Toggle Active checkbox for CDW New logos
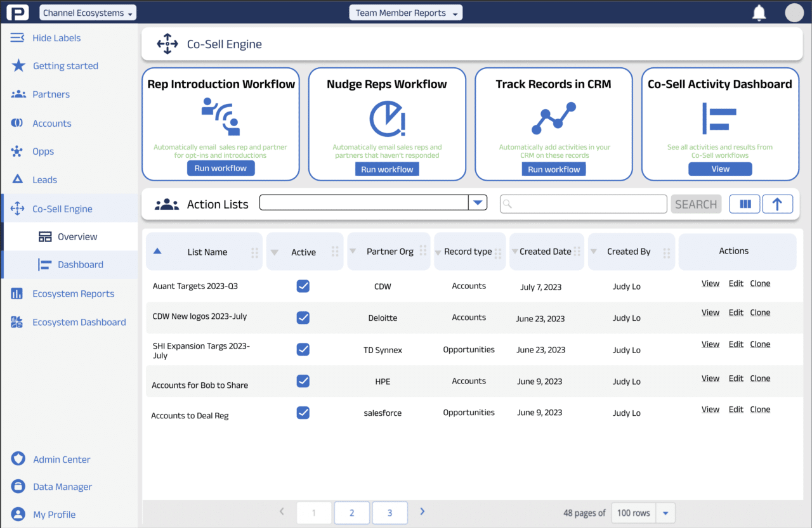 303,318
